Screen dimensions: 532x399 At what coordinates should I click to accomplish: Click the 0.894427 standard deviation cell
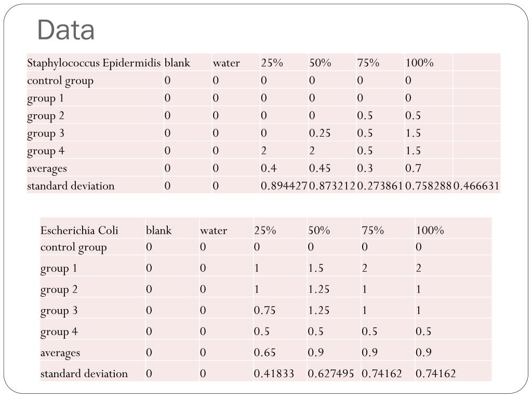(x=284, y=186)
